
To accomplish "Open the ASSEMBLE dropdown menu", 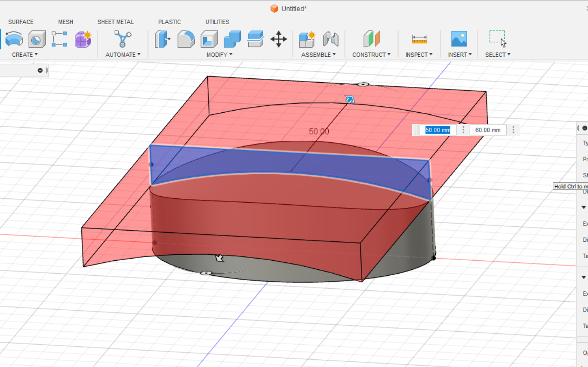I will click(318, 55).
